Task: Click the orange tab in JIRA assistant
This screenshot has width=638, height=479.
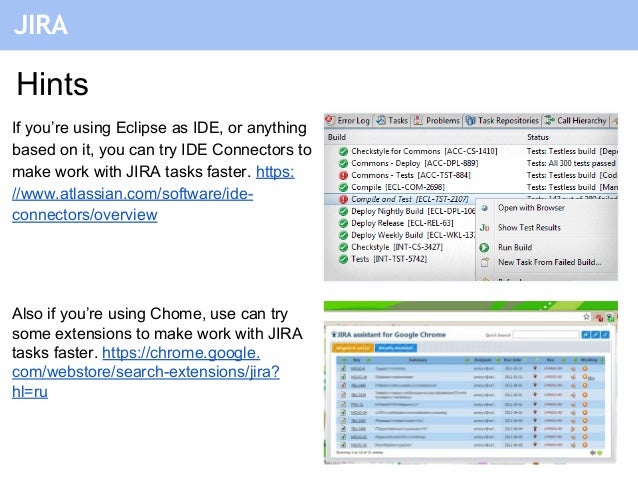Action: coord(353,348)
